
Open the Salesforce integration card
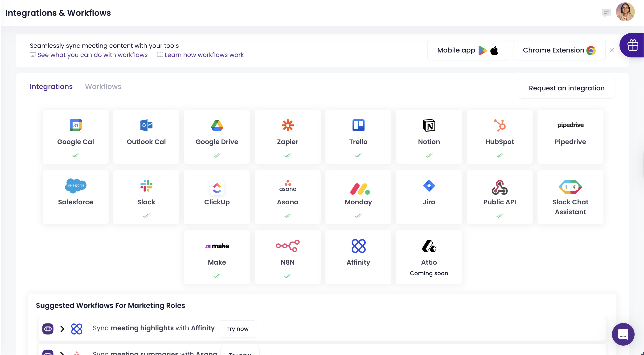coord(75,197)
